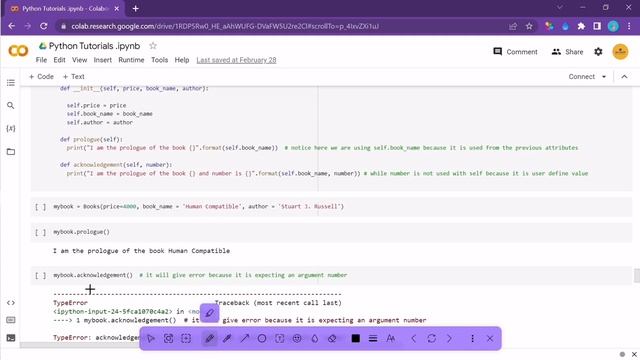
Task: Open a new browser tab
Action: tap(136, 8)
